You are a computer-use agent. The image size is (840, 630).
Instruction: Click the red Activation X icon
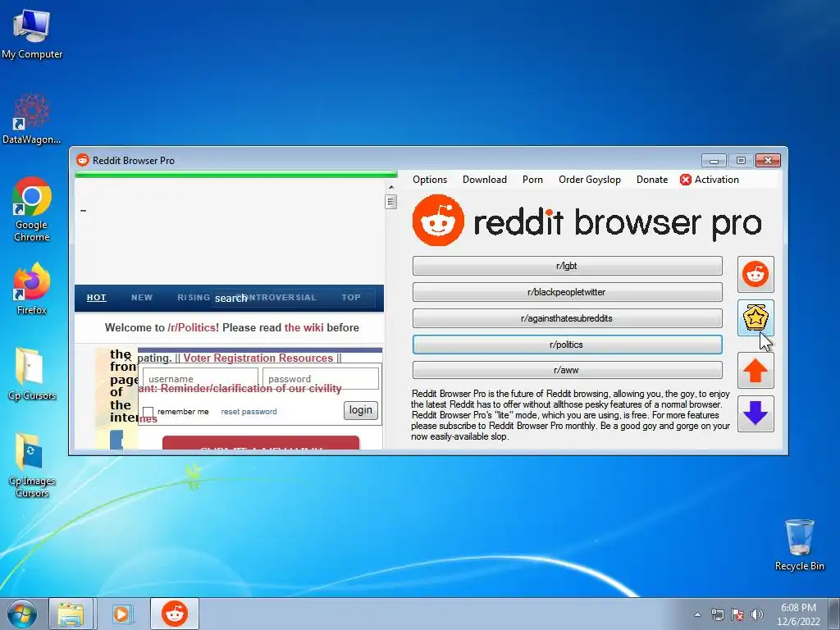click(x=685, y=180)
